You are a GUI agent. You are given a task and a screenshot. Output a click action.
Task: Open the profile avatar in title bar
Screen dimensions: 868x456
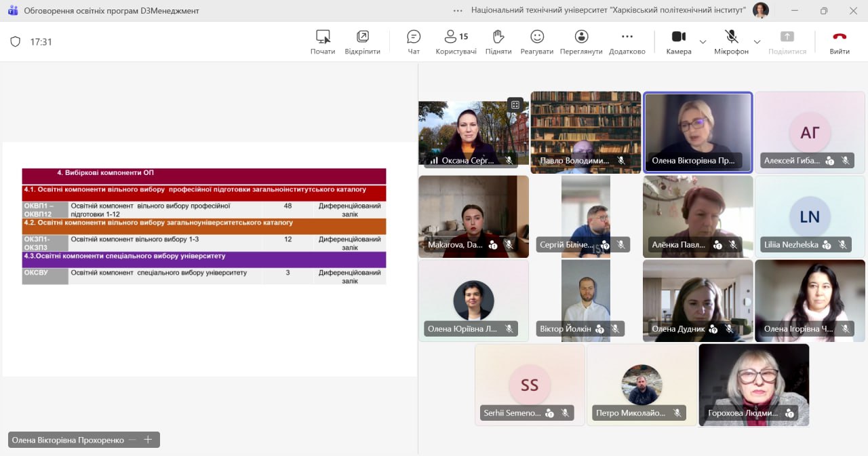[x=761, y=10]
